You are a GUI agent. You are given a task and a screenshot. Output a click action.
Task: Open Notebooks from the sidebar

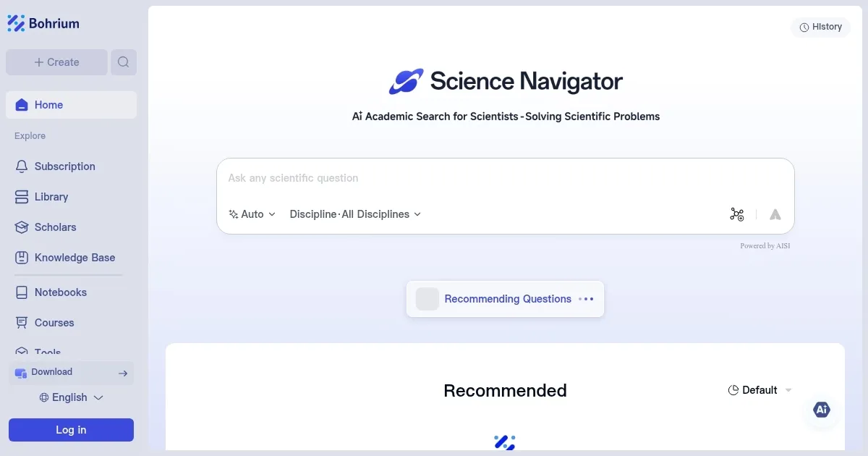[x=60, y=292]
